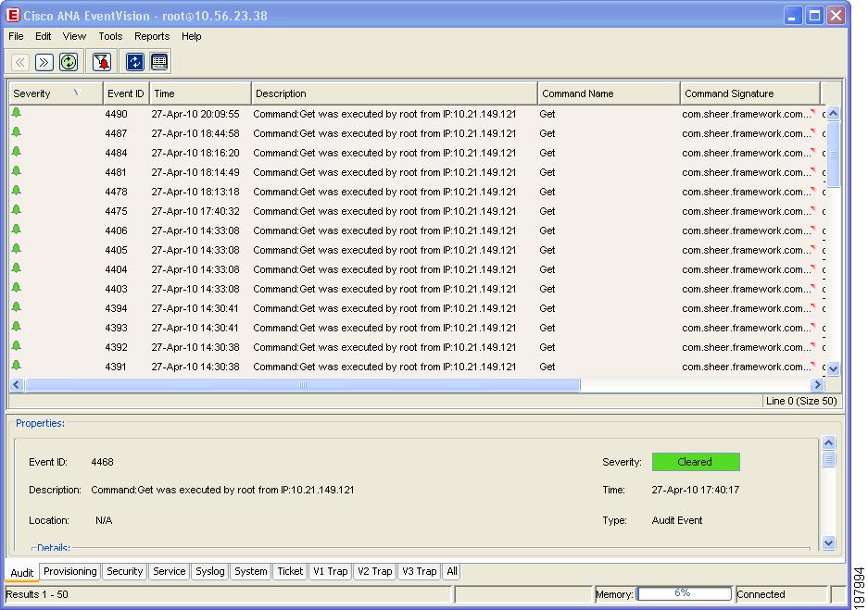This screenshot has height=610, width=868.
Task: Click the bell icon for event 4392
Action: pyautogui.click(x=17, y=345)
